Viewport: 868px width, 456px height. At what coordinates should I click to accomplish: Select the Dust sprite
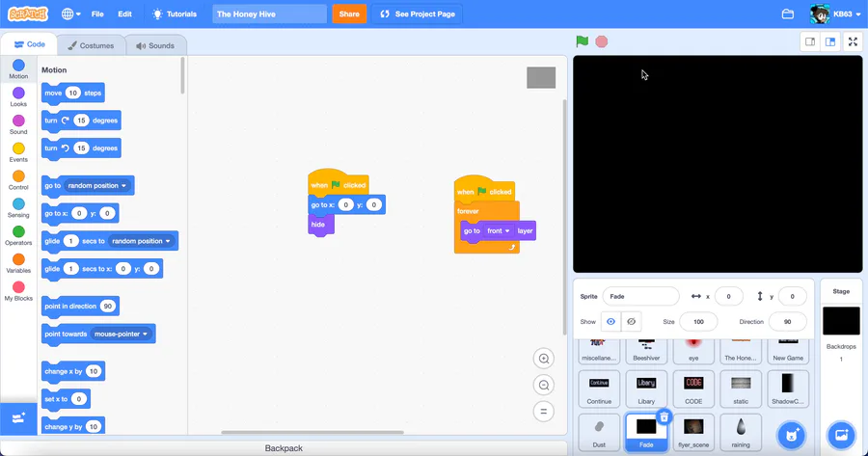coord(599,432)
